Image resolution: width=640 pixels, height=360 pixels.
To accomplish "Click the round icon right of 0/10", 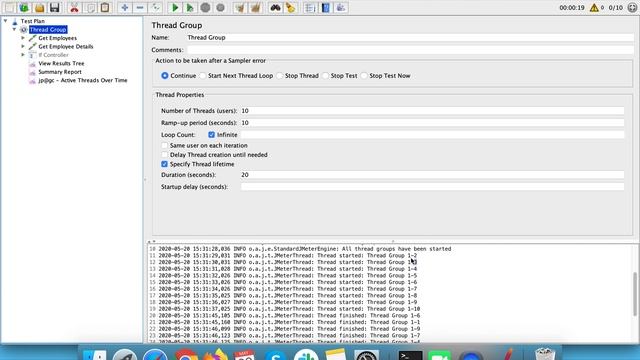I will 632,7.
